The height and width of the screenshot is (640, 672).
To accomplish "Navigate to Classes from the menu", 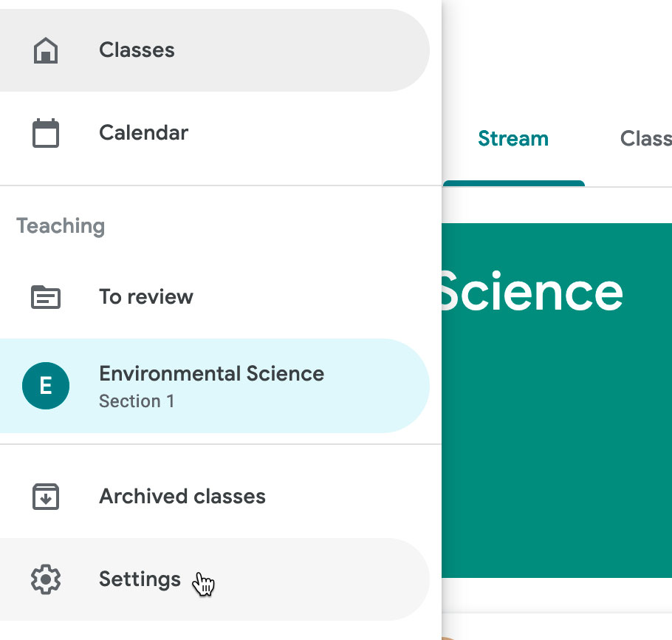I will point(137,50).
